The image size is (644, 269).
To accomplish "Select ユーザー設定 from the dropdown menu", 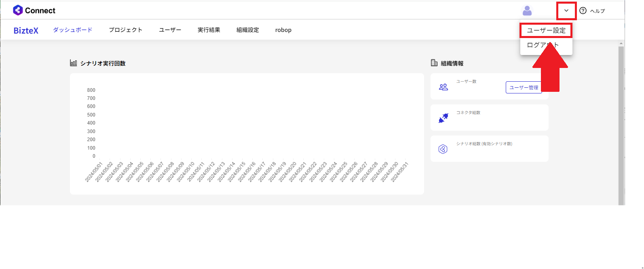I will (x=546, y=31).
